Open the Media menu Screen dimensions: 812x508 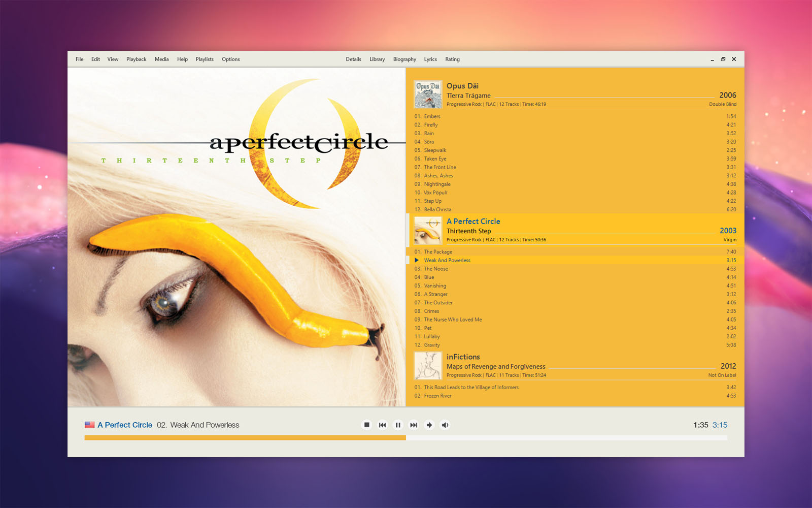coord(161,59)
